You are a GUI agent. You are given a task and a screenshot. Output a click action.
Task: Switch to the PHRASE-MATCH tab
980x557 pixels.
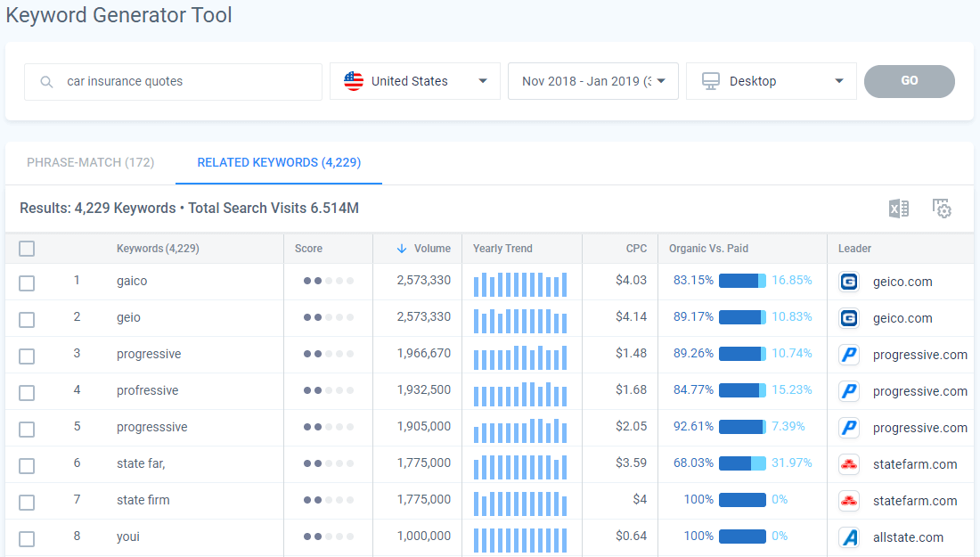(x=90, y=162)
